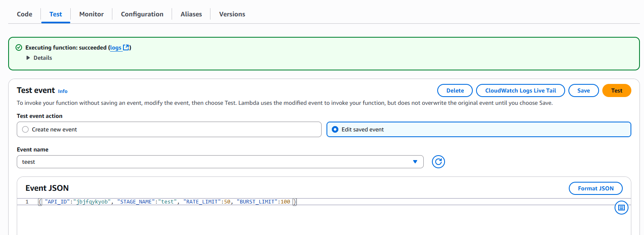Click the green success checkmark icon

[x=19, y=47]
